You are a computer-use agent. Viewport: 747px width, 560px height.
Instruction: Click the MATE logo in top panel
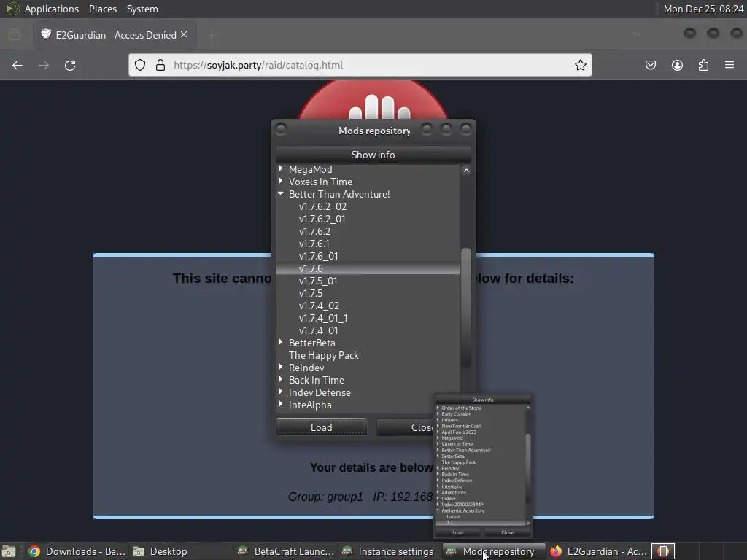(12, 9)
